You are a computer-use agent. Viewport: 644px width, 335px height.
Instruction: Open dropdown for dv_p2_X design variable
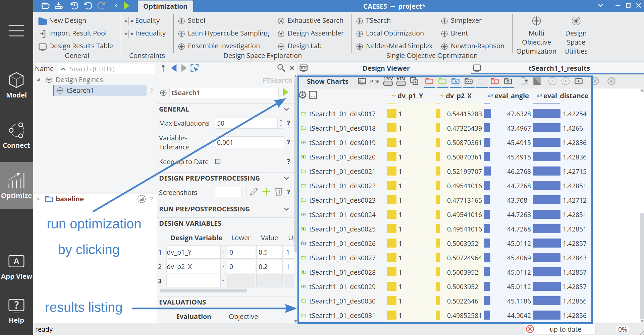(223, 267)
